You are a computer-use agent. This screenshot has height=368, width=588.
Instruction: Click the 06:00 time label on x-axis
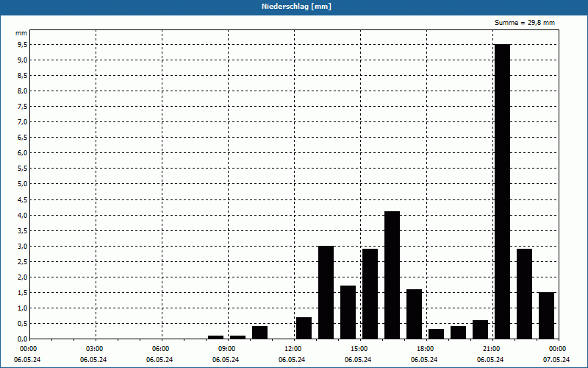point(160,349)
